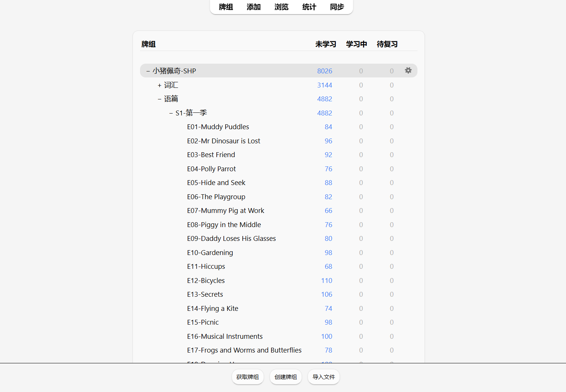
Task: Open the 词汇 deck
Action: [x=171, y=85]
